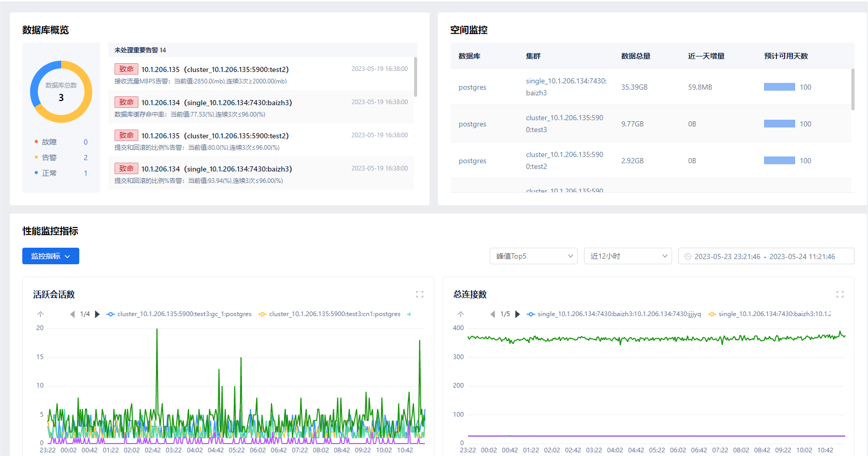Click the alerts list scrollbar

416,77
